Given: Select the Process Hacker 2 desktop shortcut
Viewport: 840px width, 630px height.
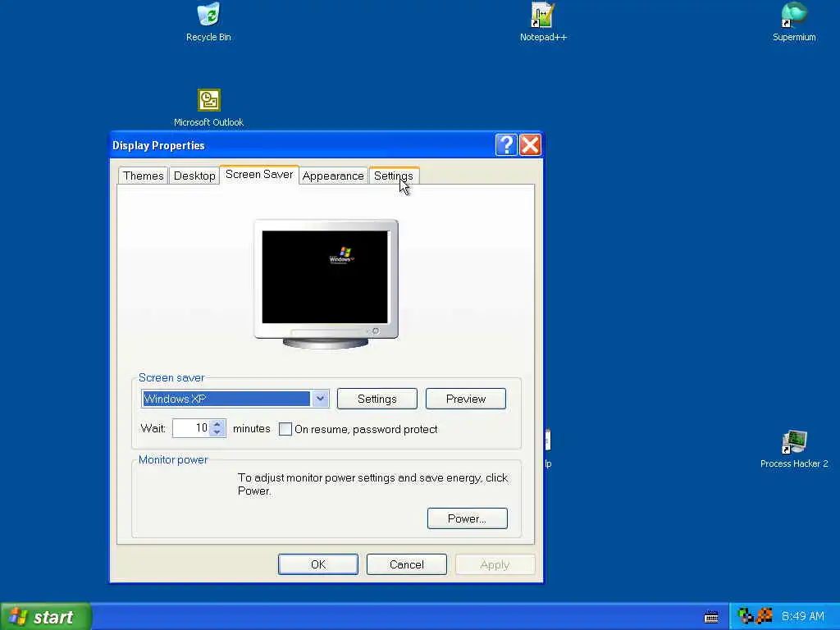Looking at the screenshot, I should [794, 449].
